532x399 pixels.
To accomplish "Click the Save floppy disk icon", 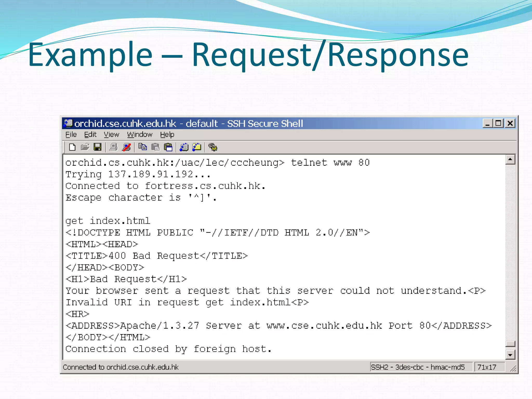I will [98, 147].
